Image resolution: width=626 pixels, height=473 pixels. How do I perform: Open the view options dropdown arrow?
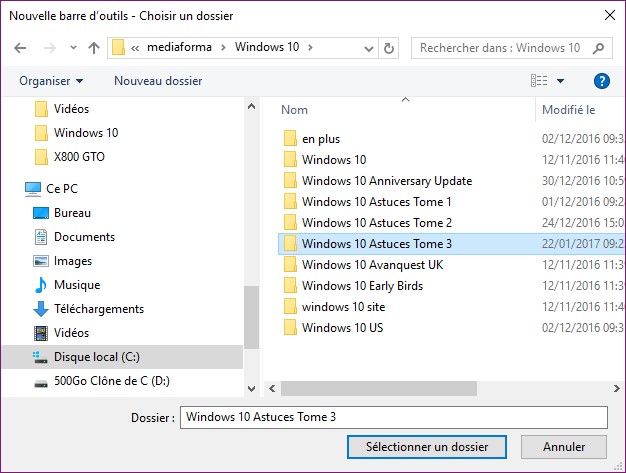[x=561, y=81]
